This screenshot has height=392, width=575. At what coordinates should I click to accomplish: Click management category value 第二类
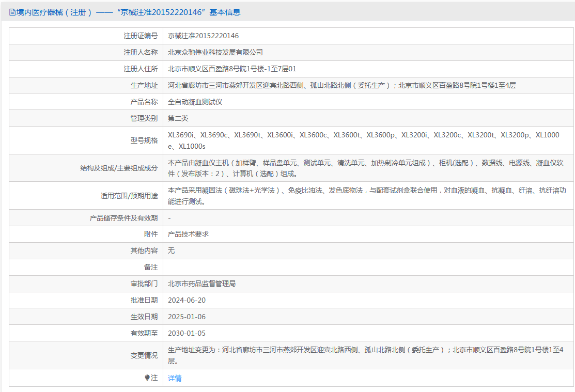[x=178, y=118]
